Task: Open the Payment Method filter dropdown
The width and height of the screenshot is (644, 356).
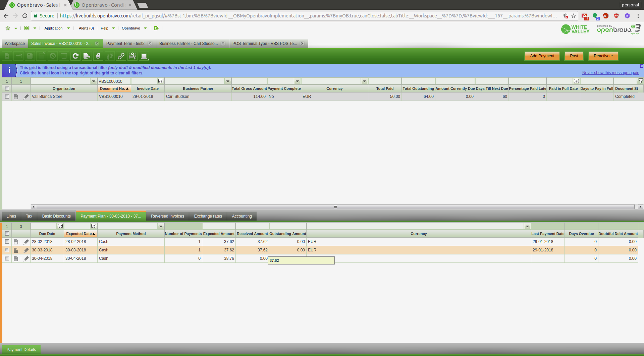Action: [x=161, y=226]
